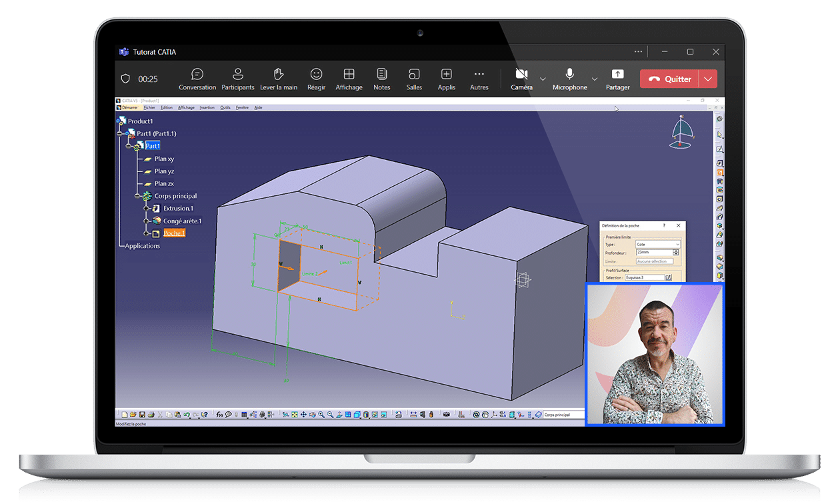840x504 pixels.
Task: Select the Rotate view icon
Action: coord(313,415)
